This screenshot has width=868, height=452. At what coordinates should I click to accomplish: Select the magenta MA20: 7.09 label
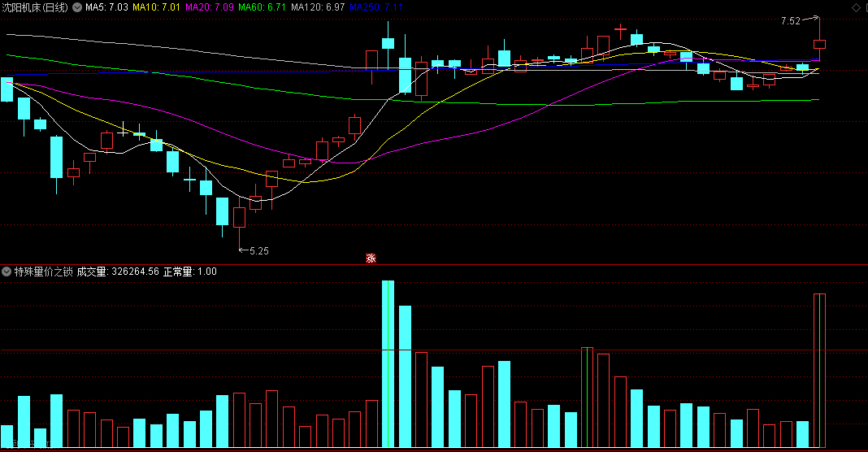pyautogui.click(x=209, y=7)
